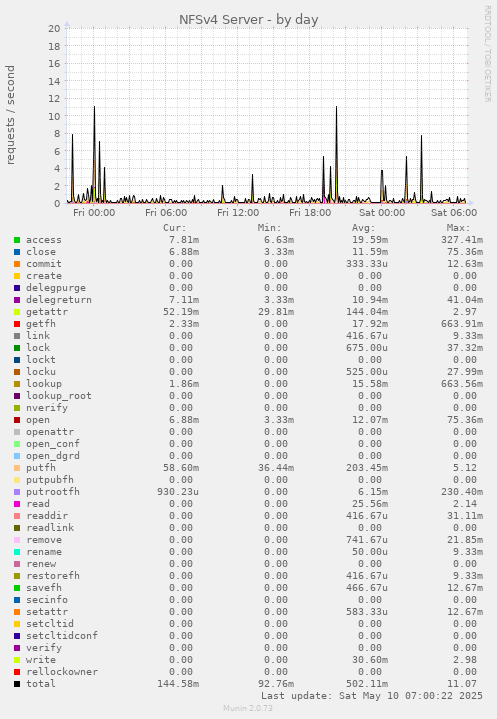Click the read max value 2.14
Viewport: 497px width, 719px height.
point(465,503)
